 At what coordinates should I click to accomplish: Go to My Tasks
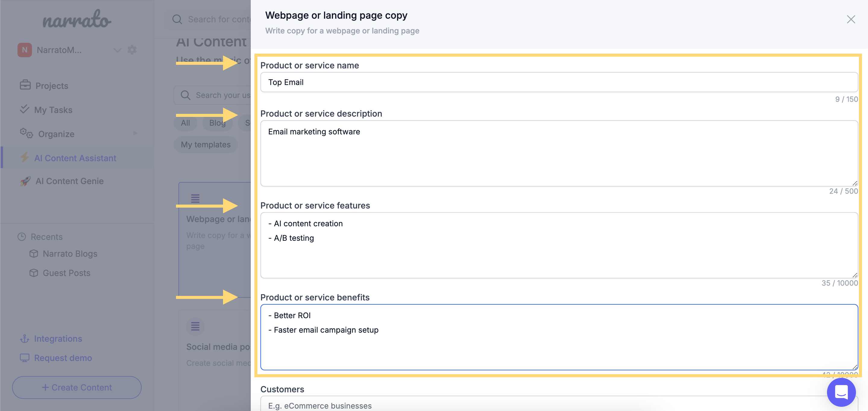53,110
